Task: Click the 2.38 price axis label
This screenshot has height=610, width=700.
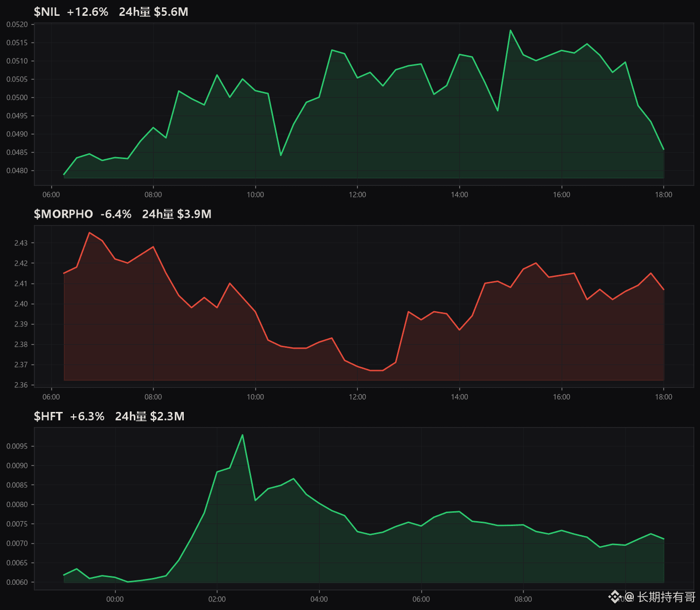Action: pos(21,345)
